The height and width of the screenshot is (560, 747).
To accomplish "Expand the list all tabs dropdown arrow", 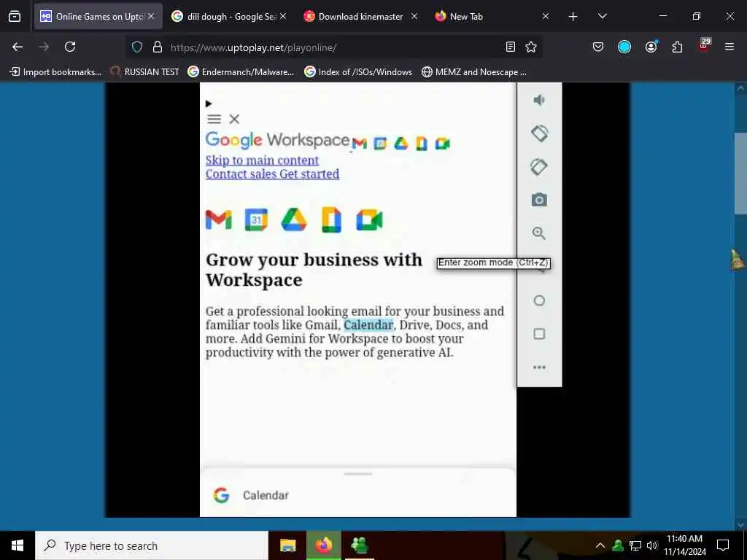I will pos(602,17).
